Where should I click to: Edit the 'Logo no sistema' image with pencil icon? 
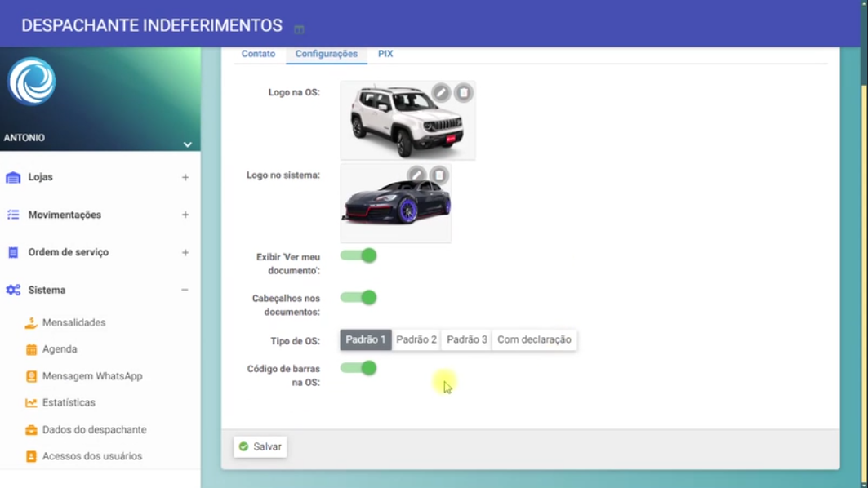tap(416, 175)
